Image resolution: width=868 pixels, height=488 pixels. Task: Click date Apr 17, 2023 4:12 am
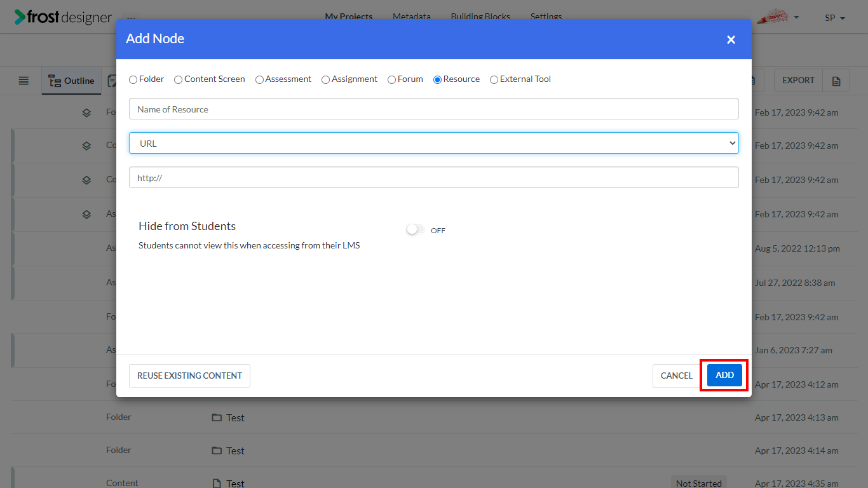pyautogui.click(x=797, y=384)
